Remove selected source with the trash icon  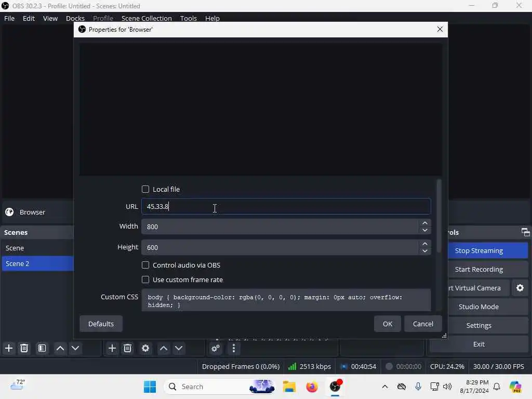[128, 348]
